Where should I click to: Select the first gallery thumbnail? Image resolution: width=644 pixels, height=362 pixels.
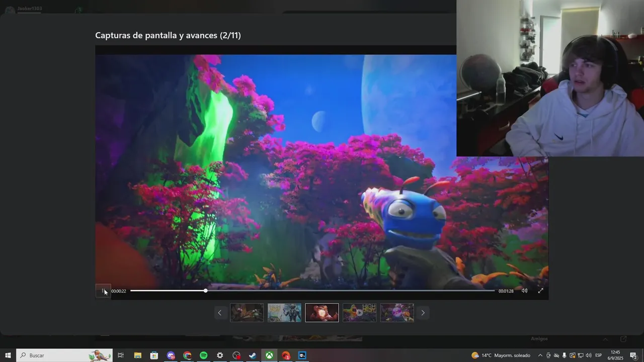247,313
